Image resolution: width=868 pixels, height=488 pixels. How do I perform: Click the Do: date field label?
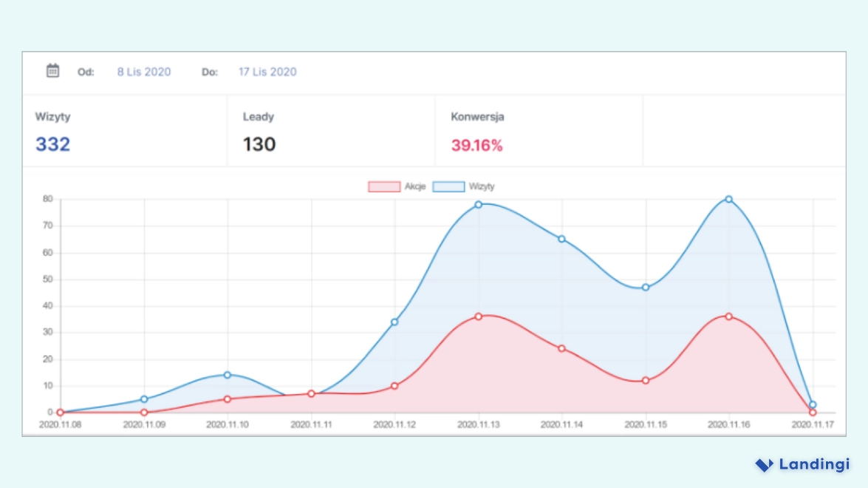tap(210, 72)
